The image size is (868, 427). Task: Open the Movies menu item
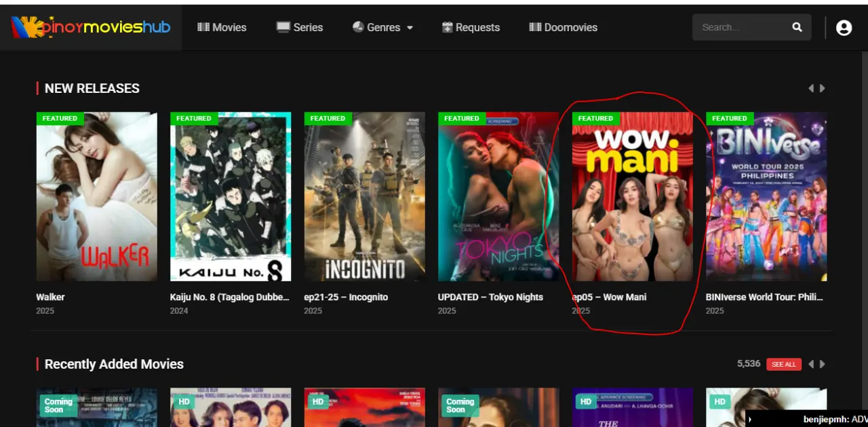click(222, 27)
